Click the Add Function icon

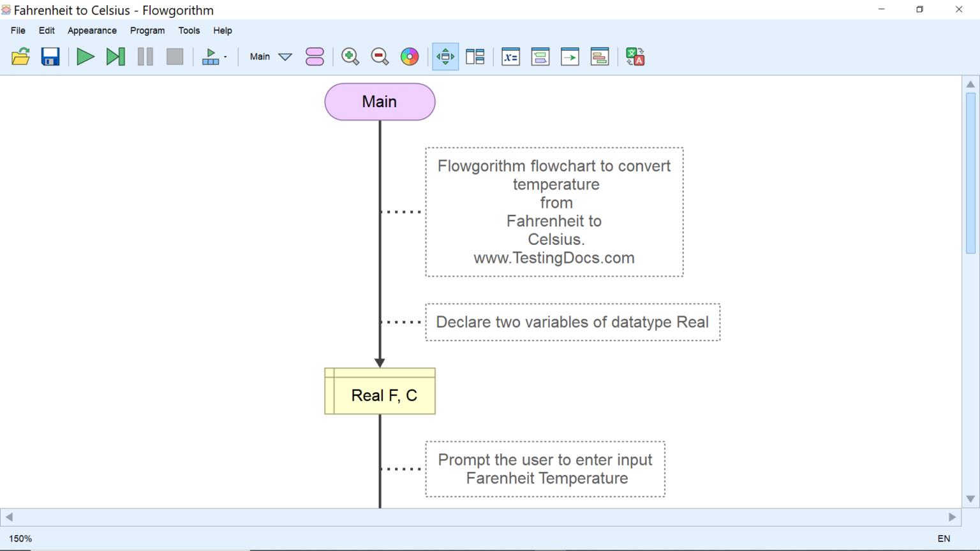[315, 56]
